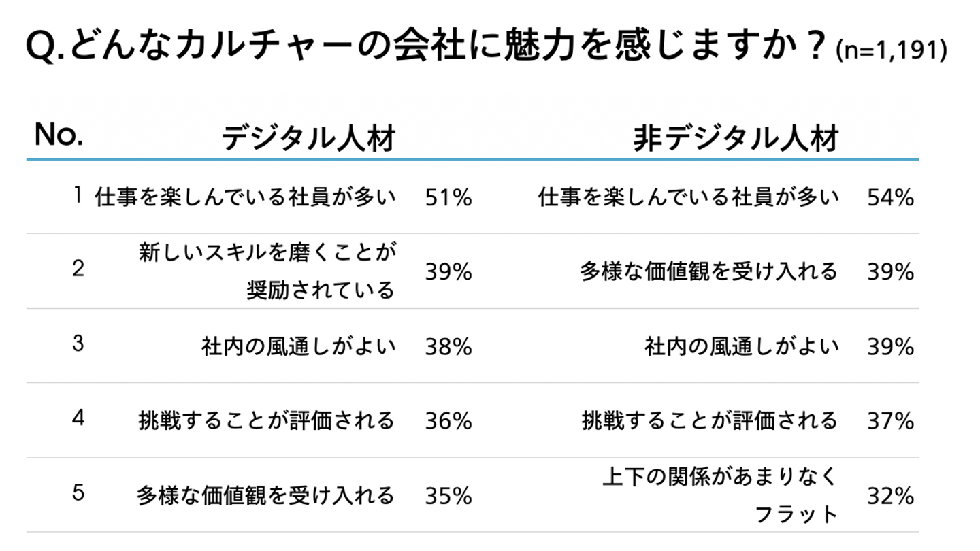Click rank number 3 in the No. column
980x551 pixels.
pyautogui.click(x=78, y=344)
